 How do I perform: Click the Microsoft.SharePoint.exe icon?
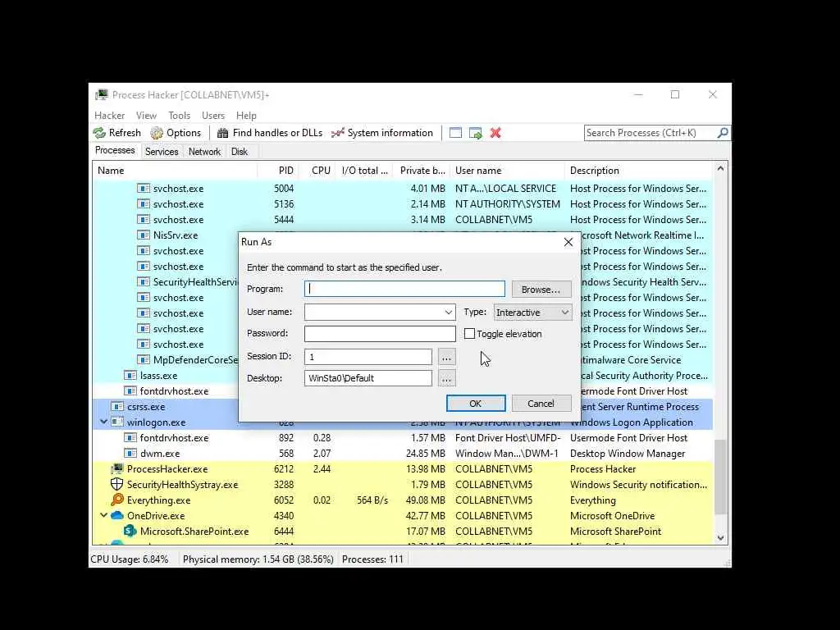pos(130,531)
